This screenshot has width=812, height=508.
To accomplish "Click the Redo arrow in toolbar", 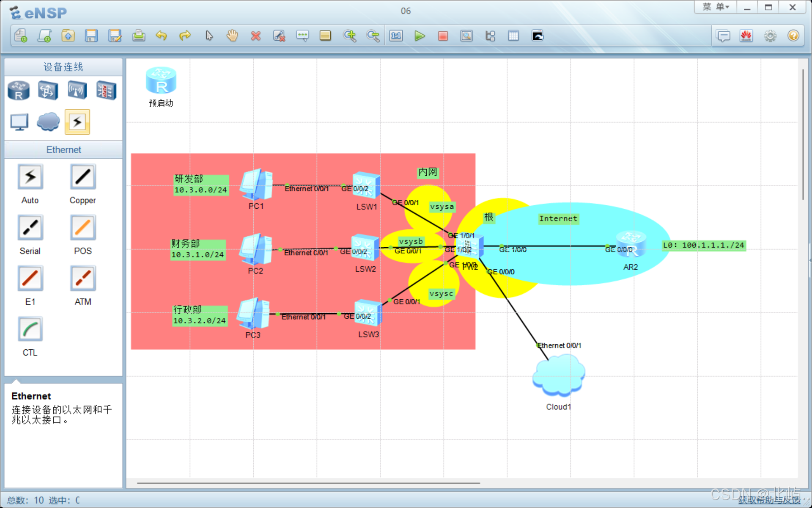I will (x=185, y=36).
